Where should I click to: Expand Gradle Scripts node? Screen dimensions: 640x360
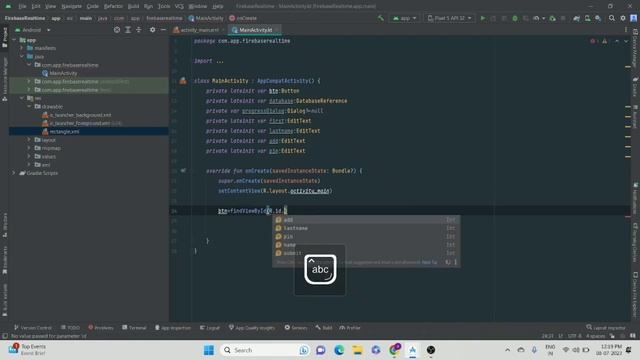(14, 173)
